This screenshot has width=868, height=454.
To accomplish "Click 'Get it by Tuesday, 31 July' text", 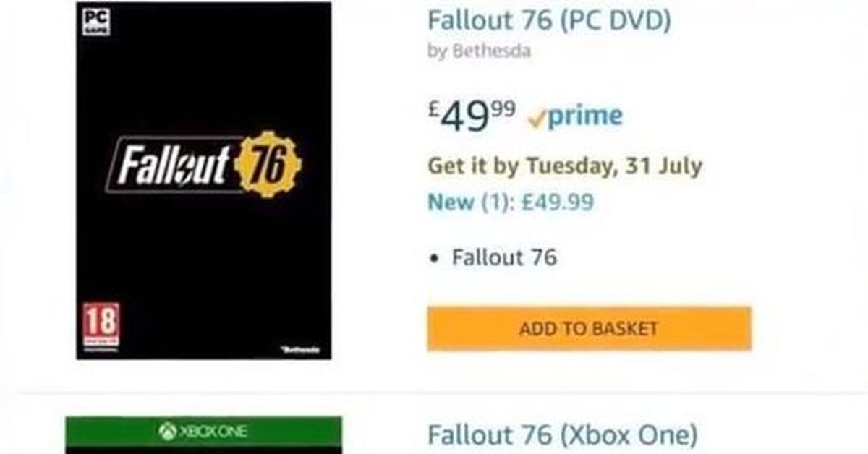I will 565,166.
